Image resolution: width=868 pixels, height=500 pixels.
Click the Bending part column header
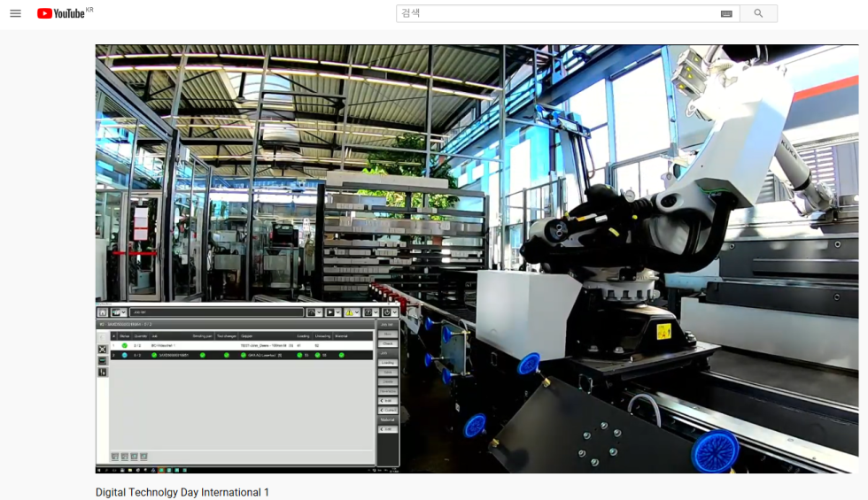202,336
